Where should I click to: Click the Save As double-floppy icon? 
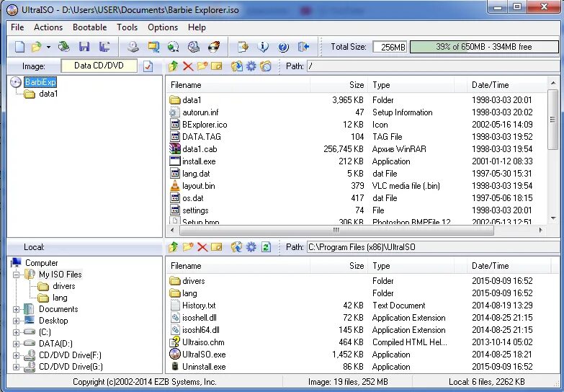click(104, 47)
